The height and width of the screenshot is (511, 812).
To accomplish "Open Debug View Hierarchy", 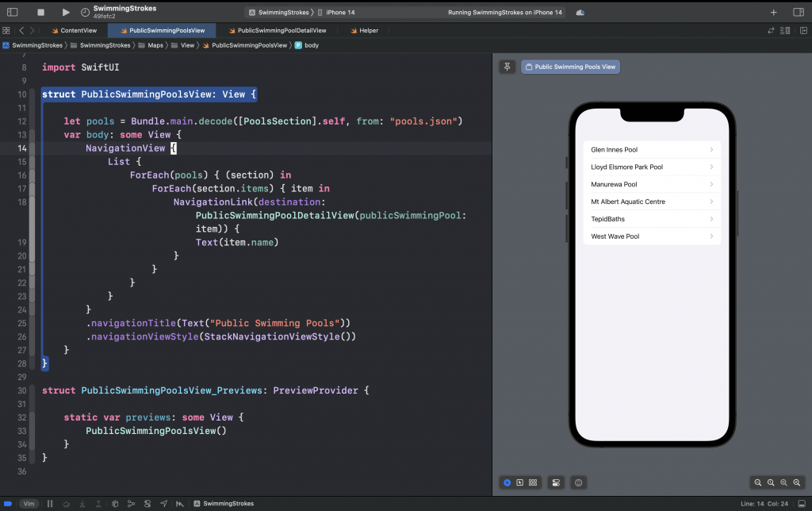I will pyautogui.click(x=115, y=504).
